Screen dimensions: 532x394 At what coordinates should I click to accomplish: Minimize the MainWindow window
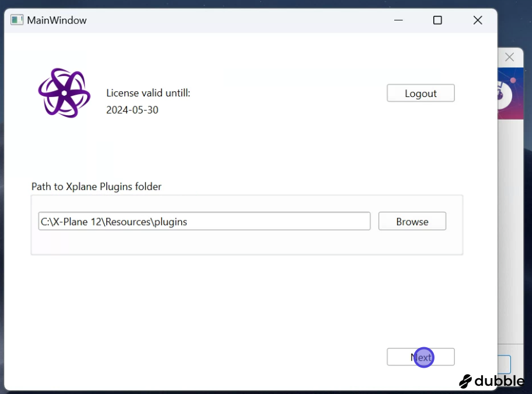coord(398,20)
